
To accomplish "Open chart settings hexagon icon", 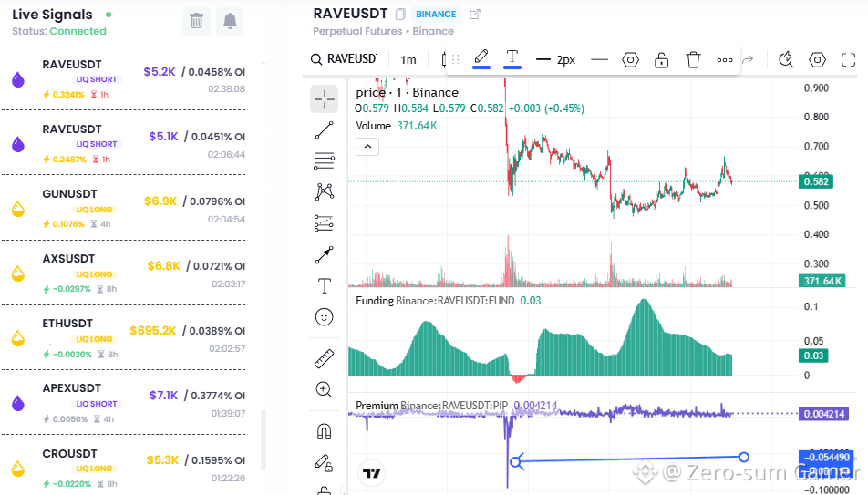I will point(817,59).
